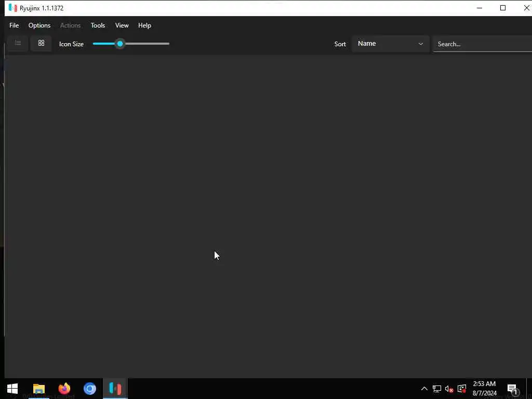Expand the Sort by Name dropdown
532x399 pixels.
pyautogui.click(x=391, y=44)
